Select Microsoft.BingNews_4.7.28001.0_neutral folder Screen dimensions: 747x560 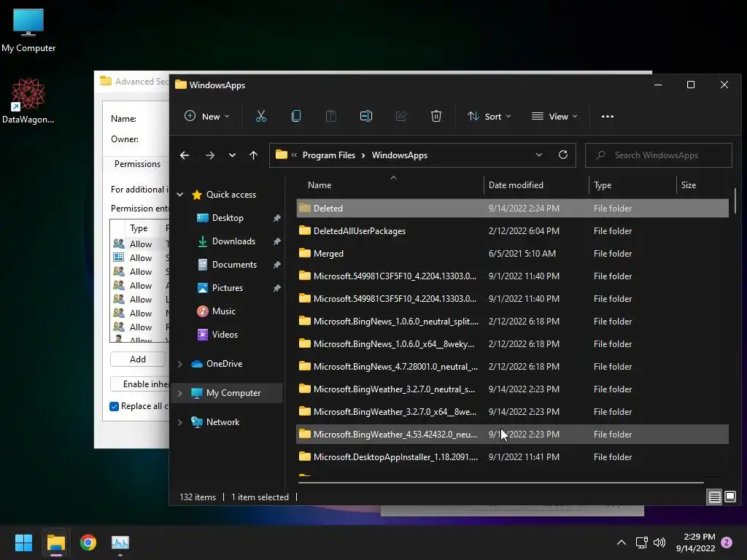pos(512,366)
